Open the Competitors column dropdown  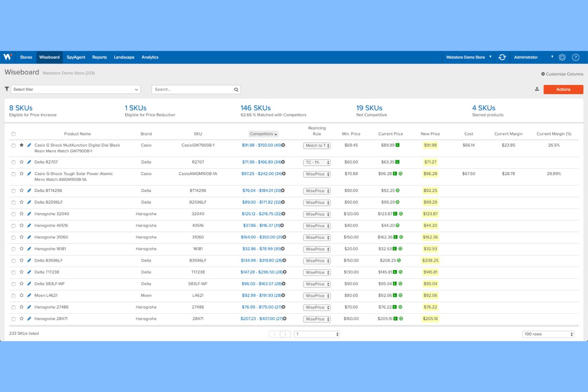[263, 134]
